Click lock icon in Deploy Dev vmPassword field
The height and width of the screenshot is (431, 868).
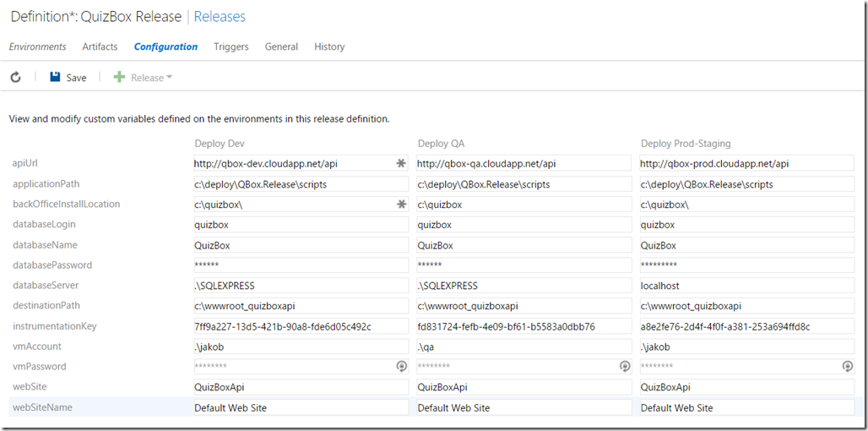401,366
